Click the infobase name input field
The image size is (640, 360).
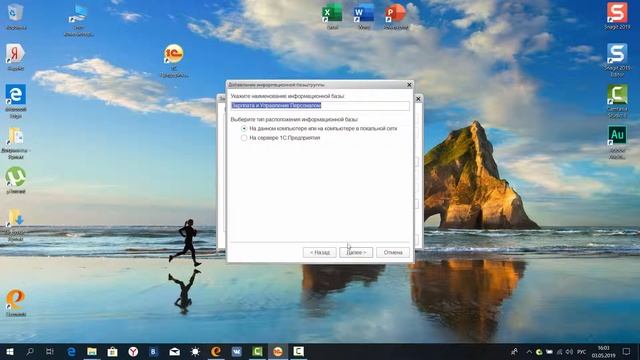pos(320,106)
